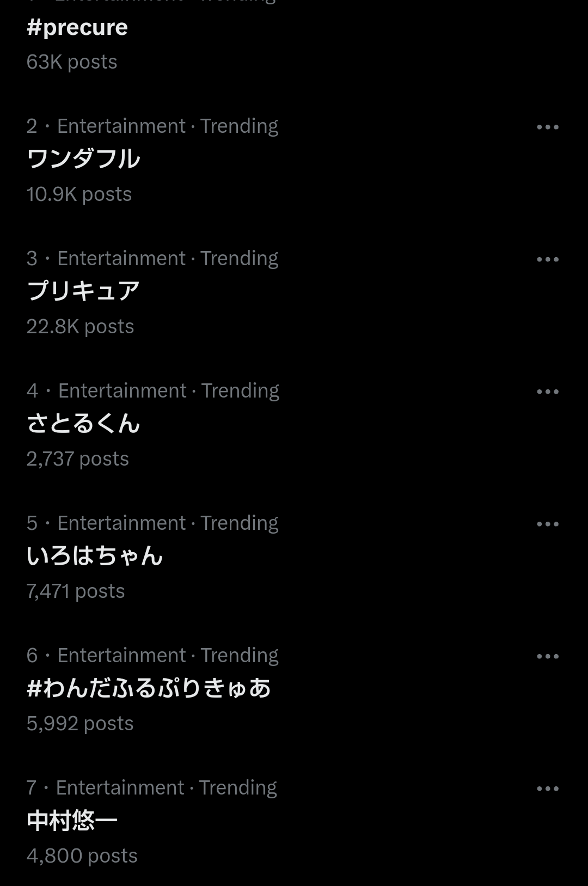This screenshot has height=886, width=588.
Task: Open the #precure trending hashtag
Action: pyautogui.click(x=77, y=27)
